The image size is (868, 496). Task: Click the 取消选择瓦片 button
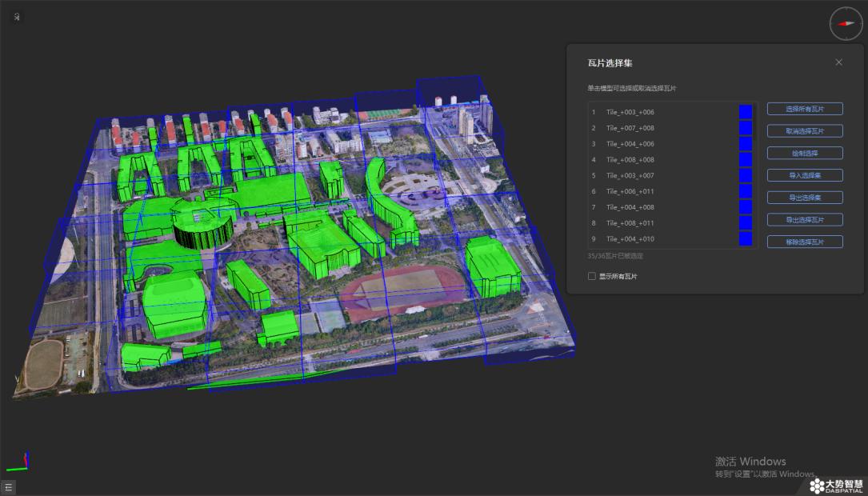pos(805,131)
